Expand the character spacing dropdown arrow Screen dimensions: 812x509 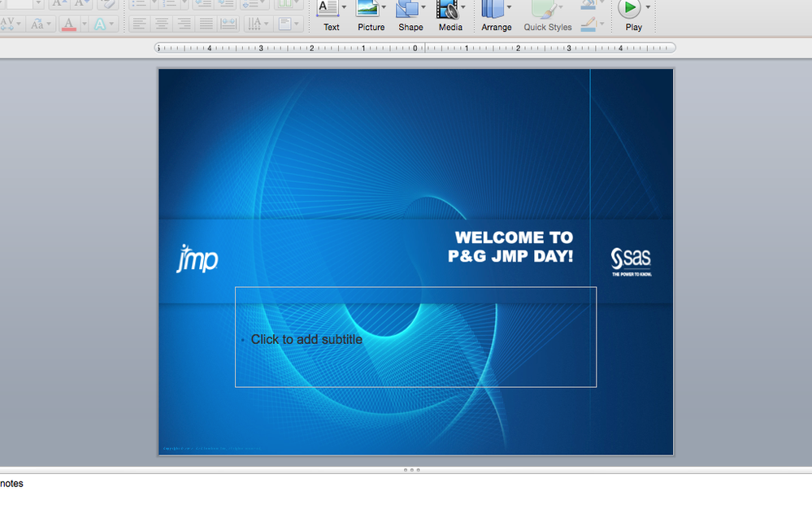(19, 24)
